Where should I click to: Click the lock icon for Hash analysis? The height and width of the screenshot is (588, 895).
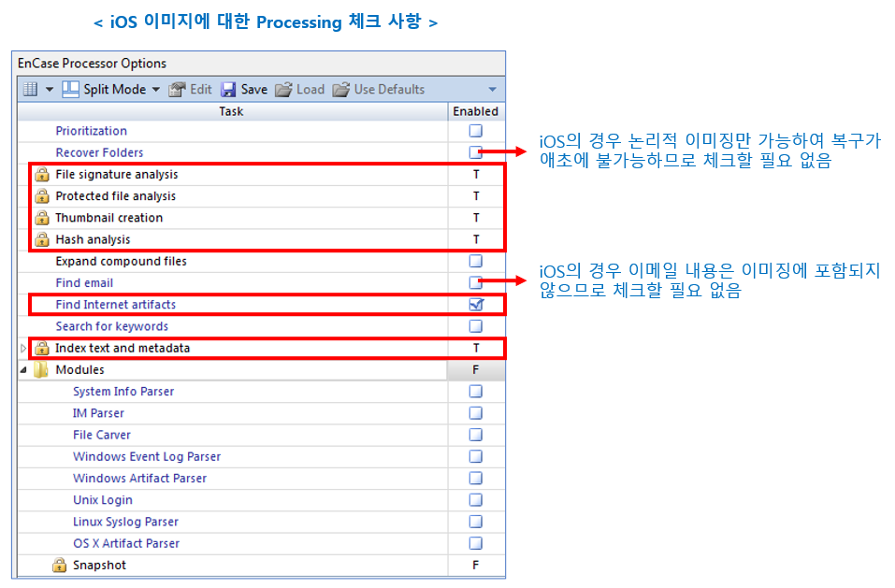42,239
